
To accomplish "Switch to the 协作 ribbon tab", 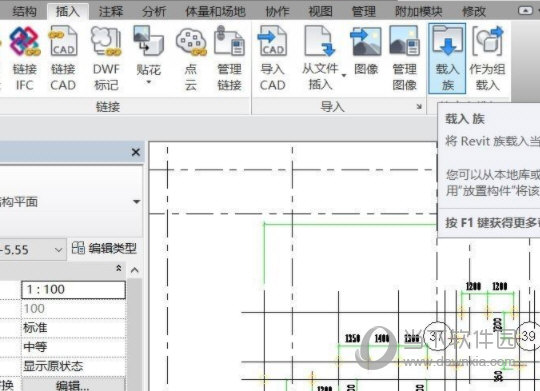I will pyautogui.click(x=277, y=11).
